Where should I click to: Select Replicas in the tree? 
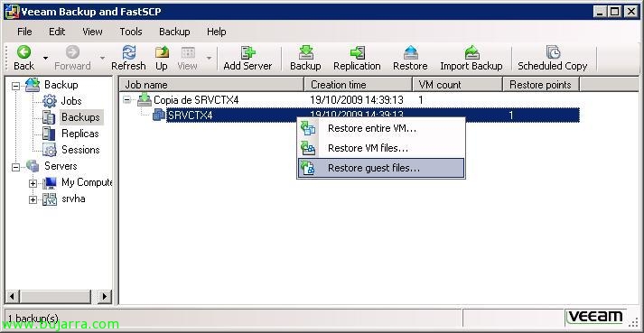80,134
